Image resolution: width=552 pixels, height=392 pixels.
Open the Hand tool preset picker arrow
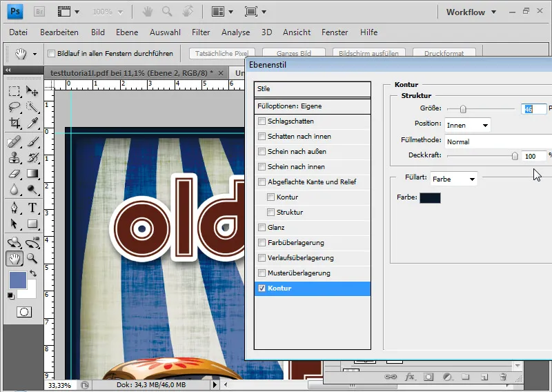click(34, 54)
